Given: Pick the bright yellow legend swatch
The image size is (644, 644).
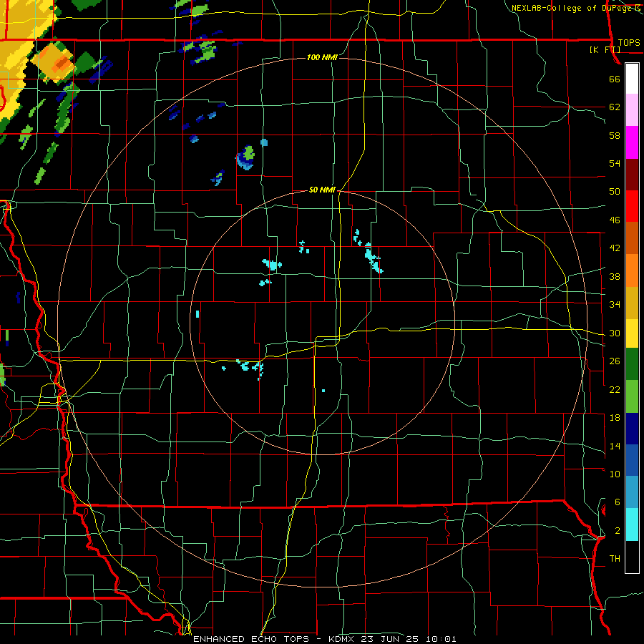Looking at the screenshot, I should (632, 333).
